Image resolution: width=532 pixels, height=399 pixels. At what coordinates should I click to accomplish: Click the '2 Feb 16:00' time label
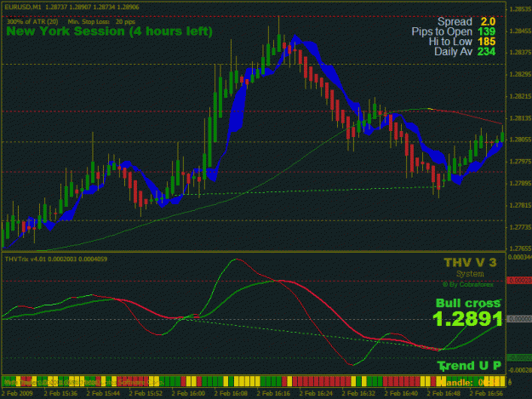point(188,393)
